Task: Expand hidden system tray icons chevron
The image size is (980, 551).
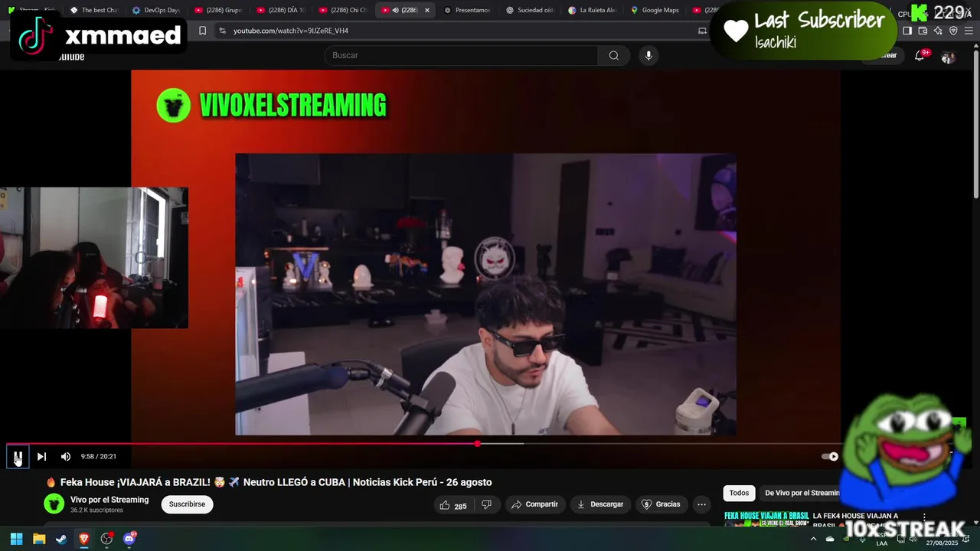Action: pyautogui.click(x=813, y=539)
